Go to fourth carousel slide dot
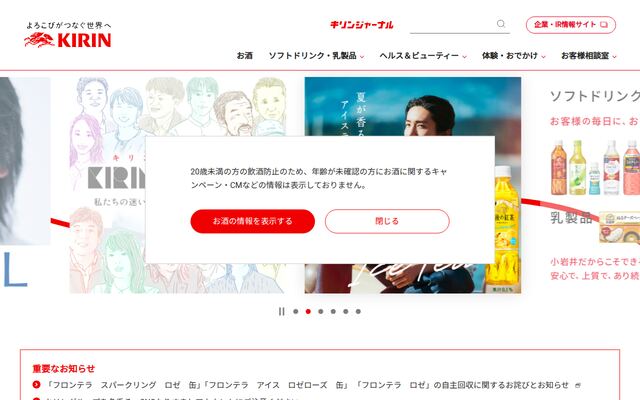The width and height of the screenshot is (640, 400). pyautogui.click(x=333, y=311)
